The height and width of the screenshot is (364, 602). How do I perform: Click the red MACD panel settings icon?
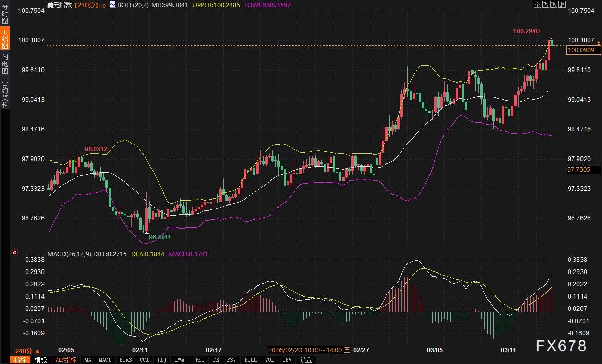[15, 253]
